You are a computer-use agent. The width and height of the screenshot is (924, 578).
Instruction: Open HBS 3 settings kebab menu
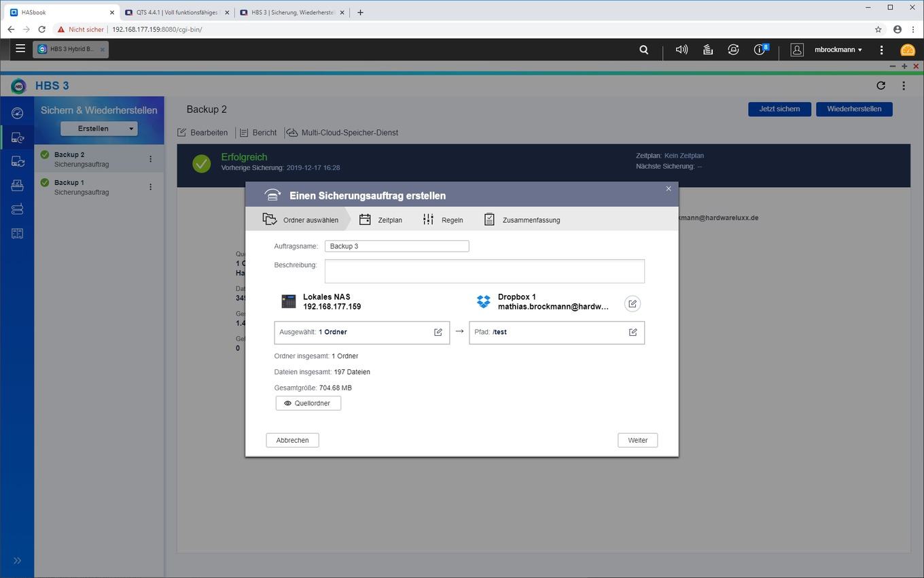click(904, 86)
